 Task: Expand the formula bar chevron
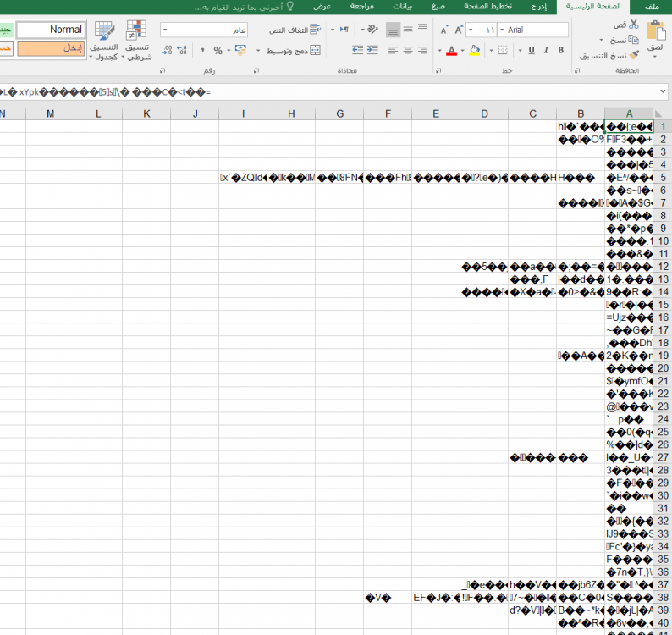pyautogui.click(x=663, y=91)
